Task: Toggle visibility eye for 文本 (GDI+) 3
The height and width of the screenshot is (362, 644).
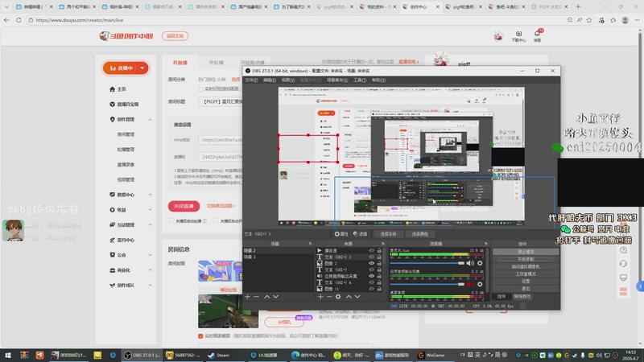Action: 371,257
